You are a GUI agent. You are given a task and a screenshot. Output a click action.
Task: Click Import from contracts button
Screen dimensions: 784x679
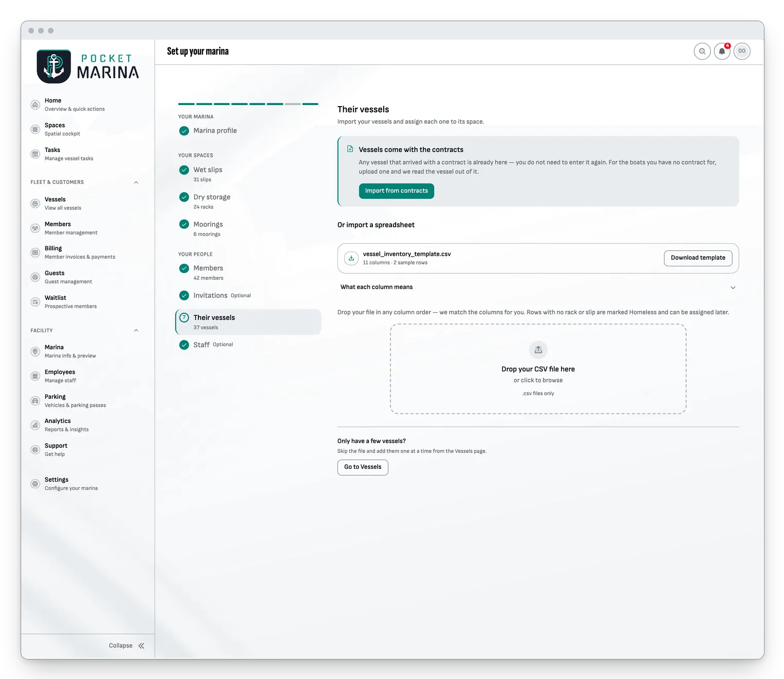[397, 191]
